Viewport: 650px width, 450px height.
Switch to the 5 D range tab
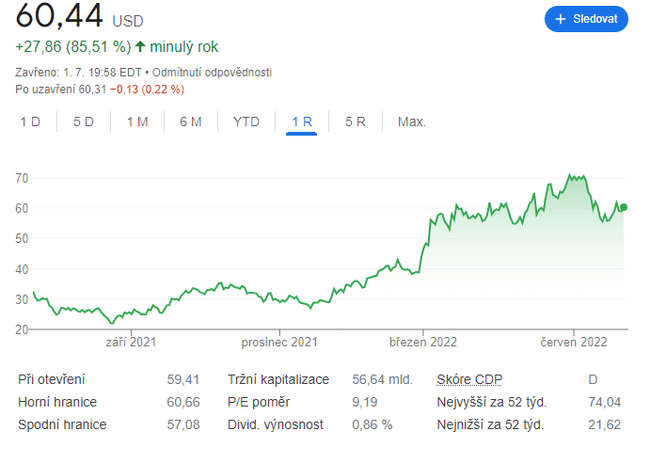click(83, 122)
